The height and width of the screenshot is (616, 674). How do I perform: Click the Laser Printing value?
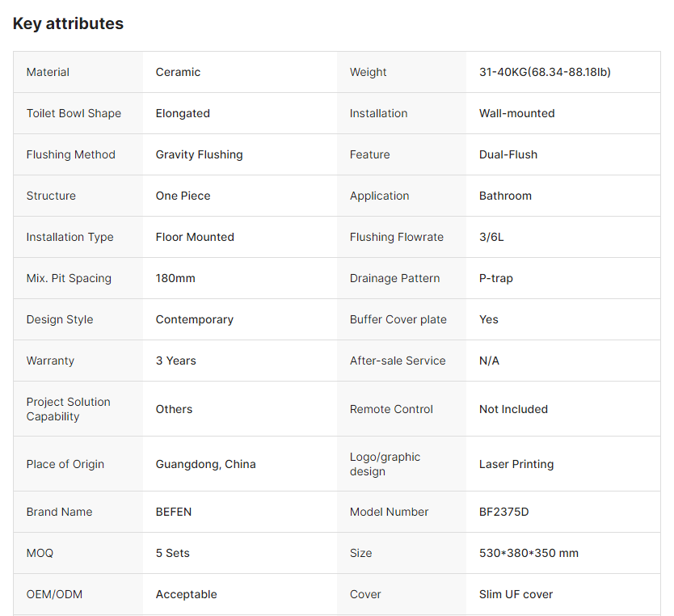[x=516, y=464]
